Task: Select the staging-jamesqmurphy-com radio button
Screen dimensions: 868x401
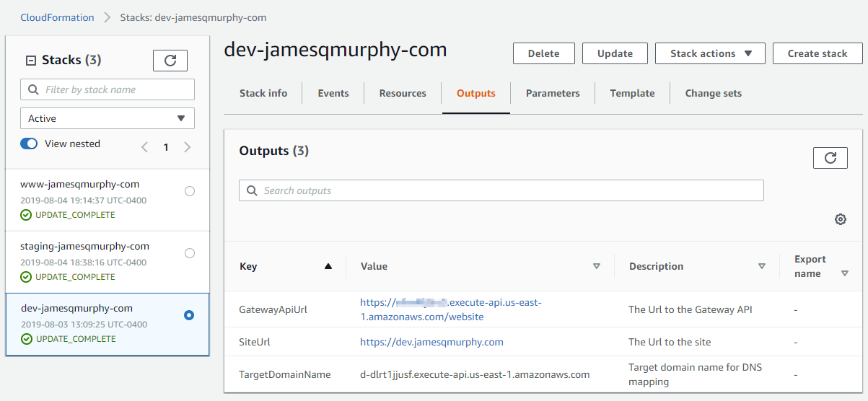Action: coord(190,253)
